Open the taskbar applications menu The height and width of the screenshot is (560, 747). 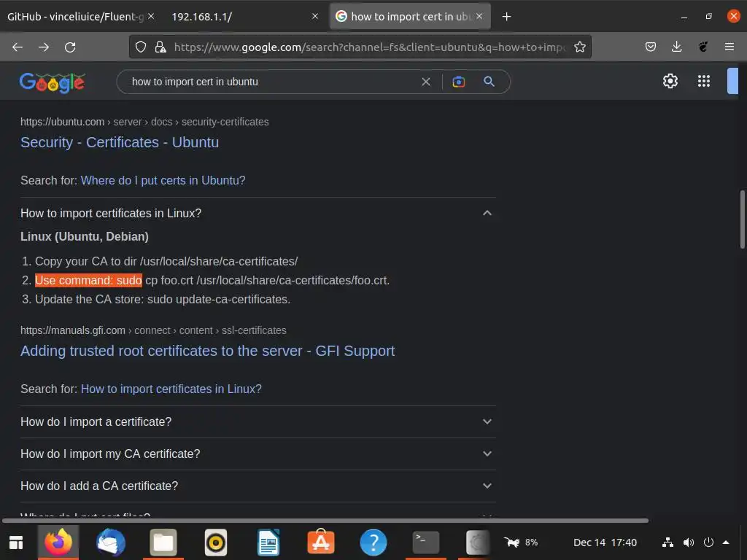tap(16, 542)
